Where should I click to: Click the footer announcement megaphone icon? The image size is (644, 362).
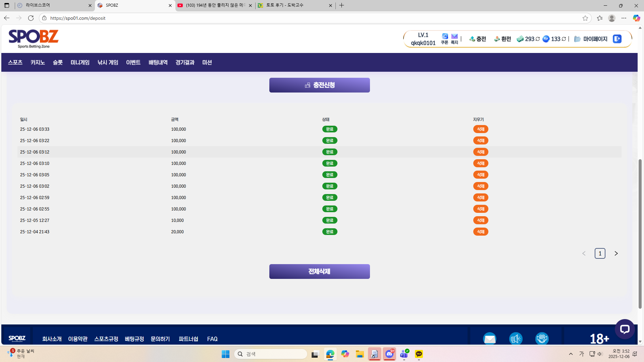click(516, 339)
